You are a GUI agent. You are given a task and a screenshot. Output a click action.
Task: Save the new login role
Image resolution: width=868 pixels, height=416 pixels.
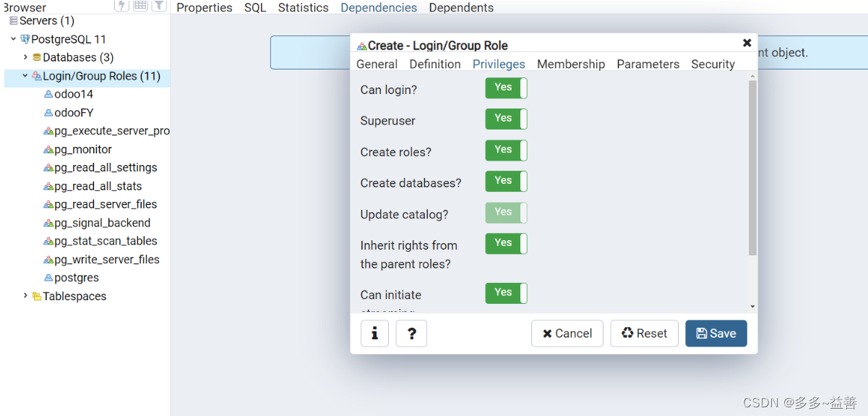(x=716, y=334)
